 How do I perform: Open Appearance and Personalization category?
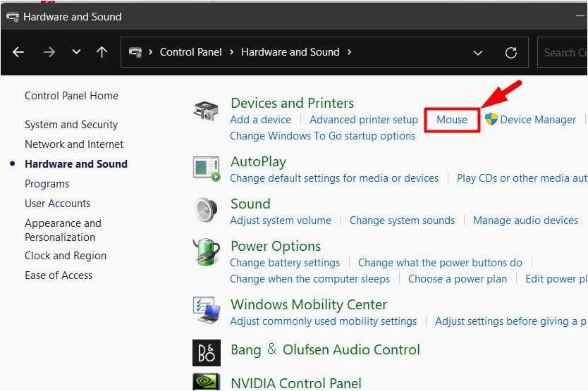point(63,230)
